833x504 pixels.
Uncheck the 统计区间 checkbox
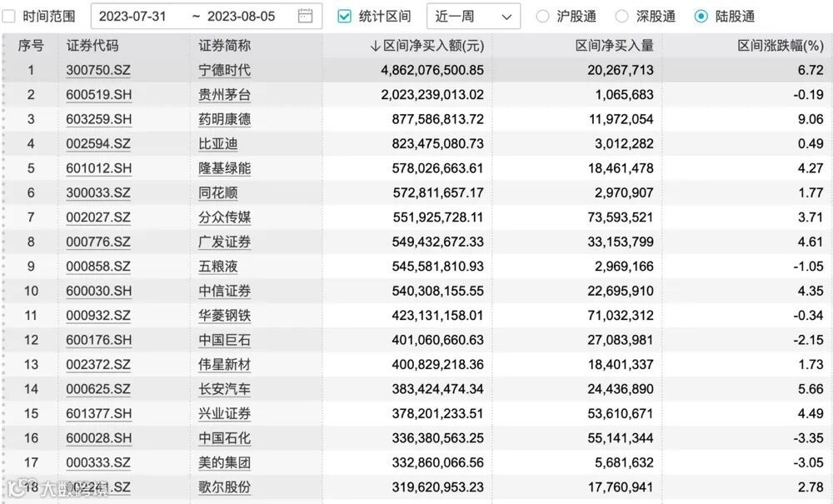(x=344, y=17)
